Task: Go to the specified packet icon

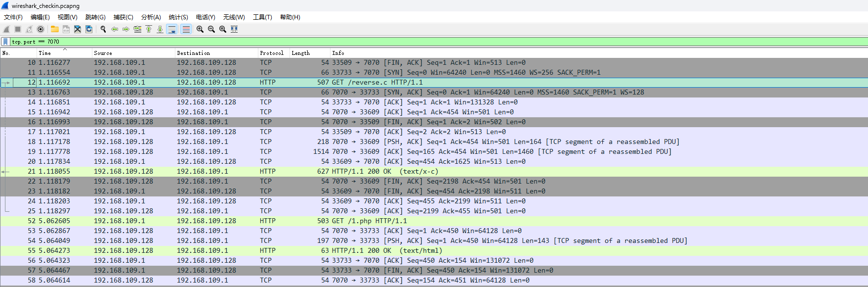Action: (x=137, y=29)
